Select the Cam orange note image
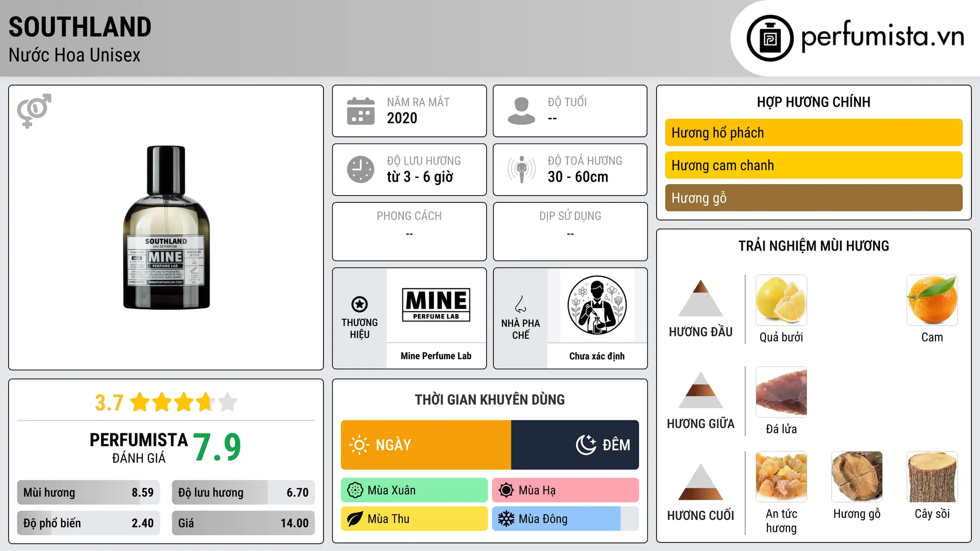The height and width of the screenshot is (551, 980). tap(932, 300)
